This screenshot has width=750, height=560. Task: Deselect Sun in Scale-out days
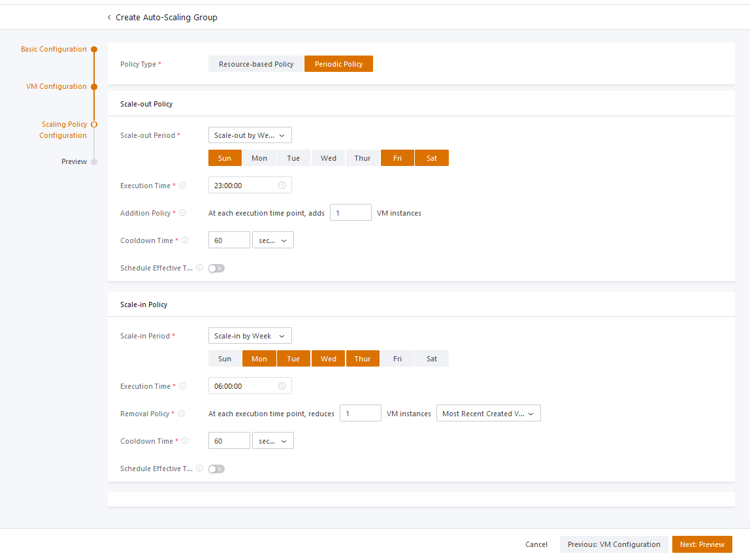point(225,158)
